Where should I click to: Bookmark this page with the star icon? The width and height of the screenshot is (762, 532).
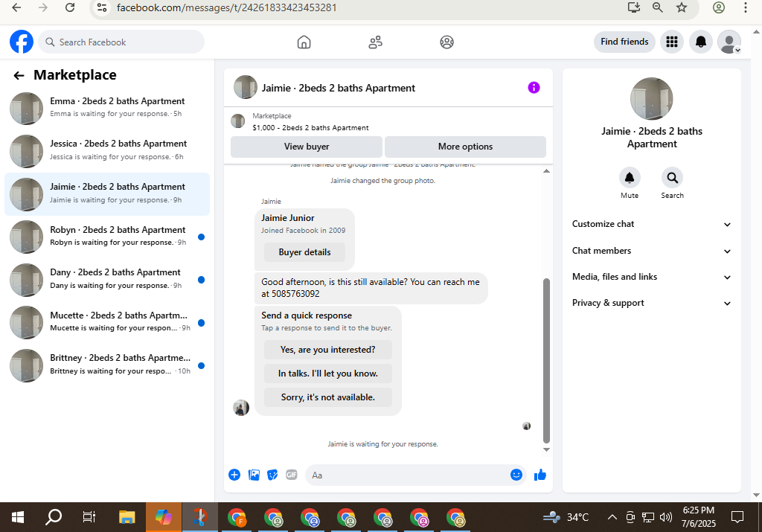click(682, 7)
